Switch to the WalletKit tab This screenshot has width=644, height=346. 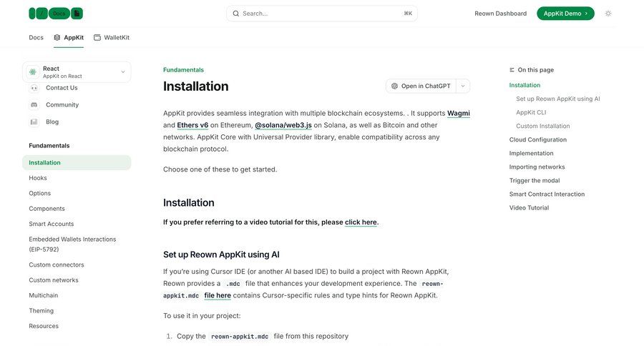(x=117, y=37)
